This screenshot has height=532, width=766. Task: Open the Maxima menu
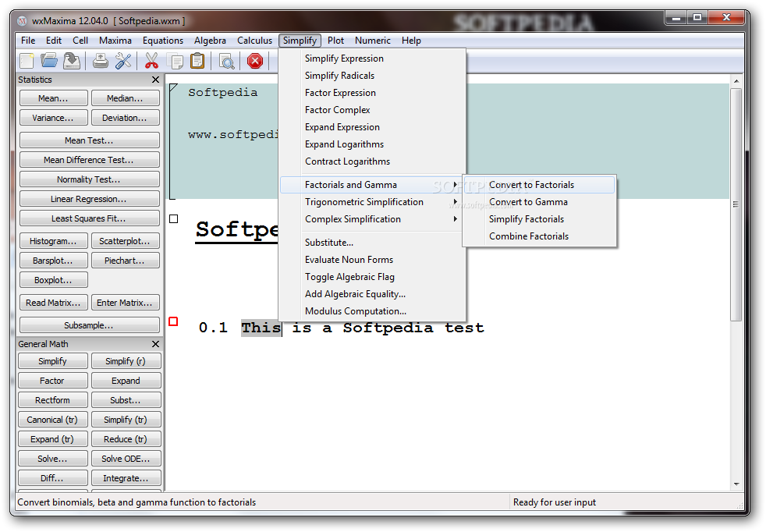click(115, 41)
